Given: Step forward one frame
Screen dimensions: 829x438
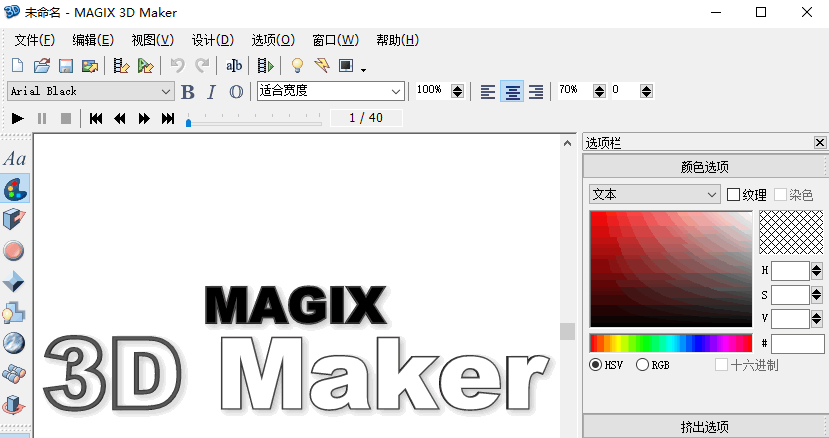Looking at the screenshot, I should point(144,118).
